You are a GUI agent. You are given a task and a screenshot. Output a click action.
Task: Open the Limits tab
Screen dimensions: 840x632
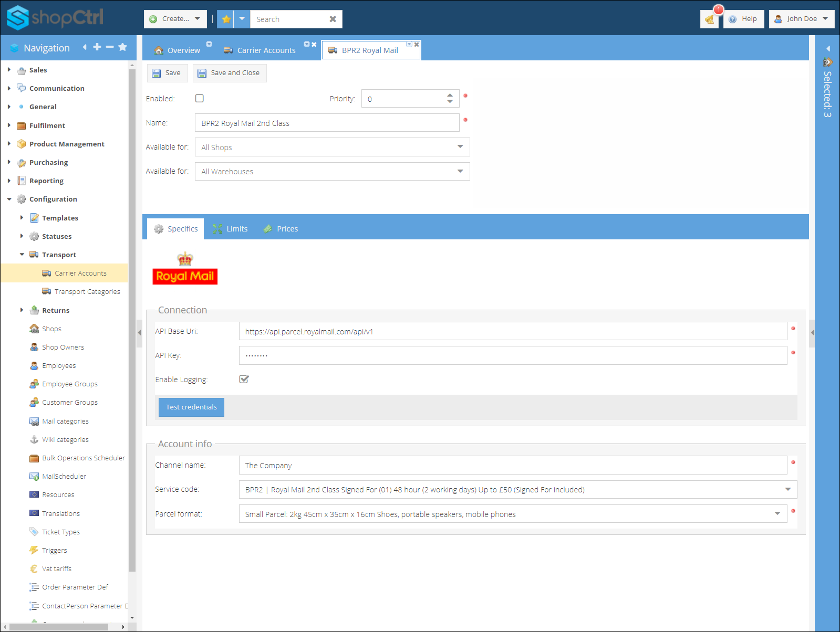[231, 229]
